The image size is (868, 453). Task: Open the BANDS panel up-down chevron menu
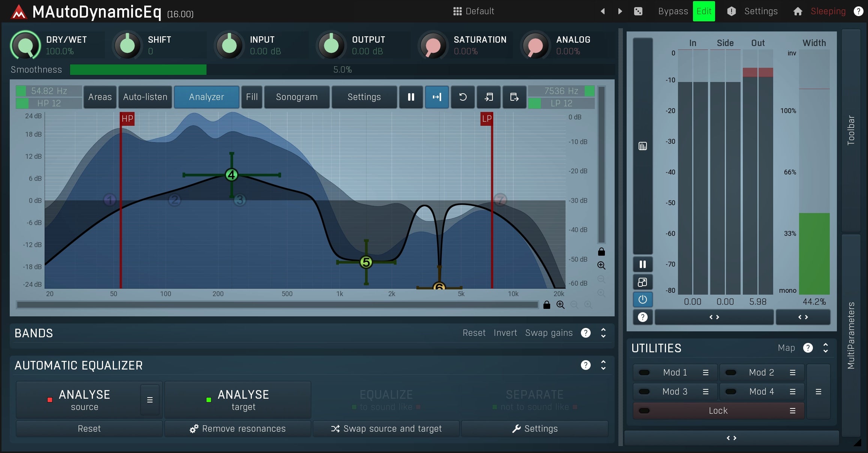point(603,333)
